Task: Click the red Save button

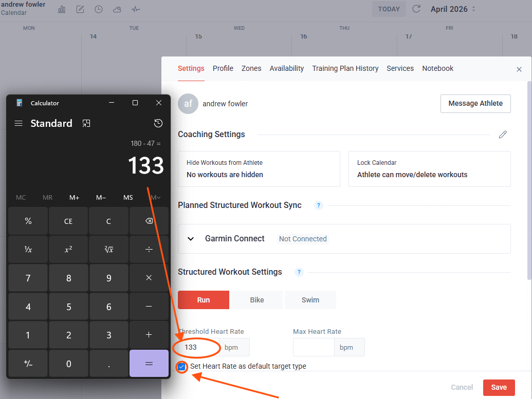Action: click(499, 387)
